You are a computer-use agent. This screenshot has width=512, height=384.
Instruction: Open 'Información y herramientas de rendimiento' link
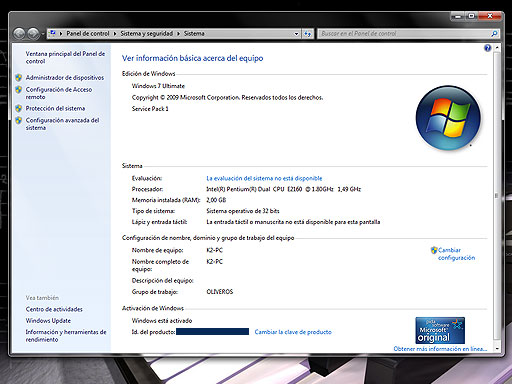pos(66,336)
